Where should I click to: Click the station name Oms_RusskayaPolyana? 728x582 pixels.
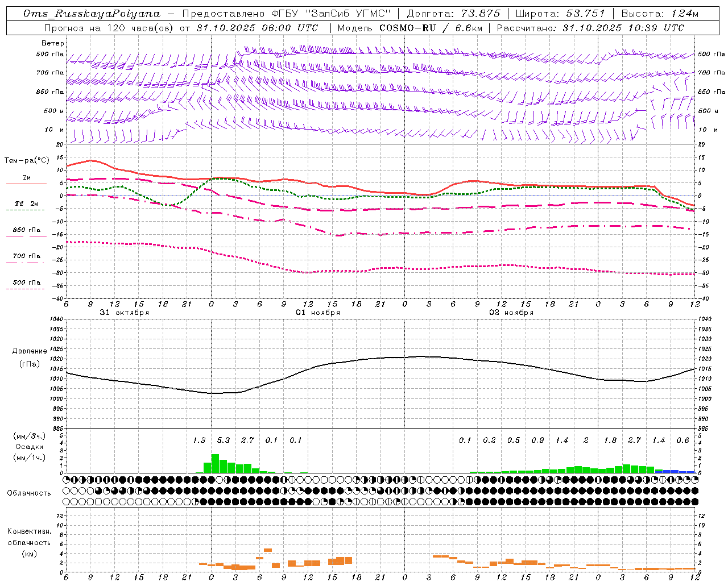point(93,14)
